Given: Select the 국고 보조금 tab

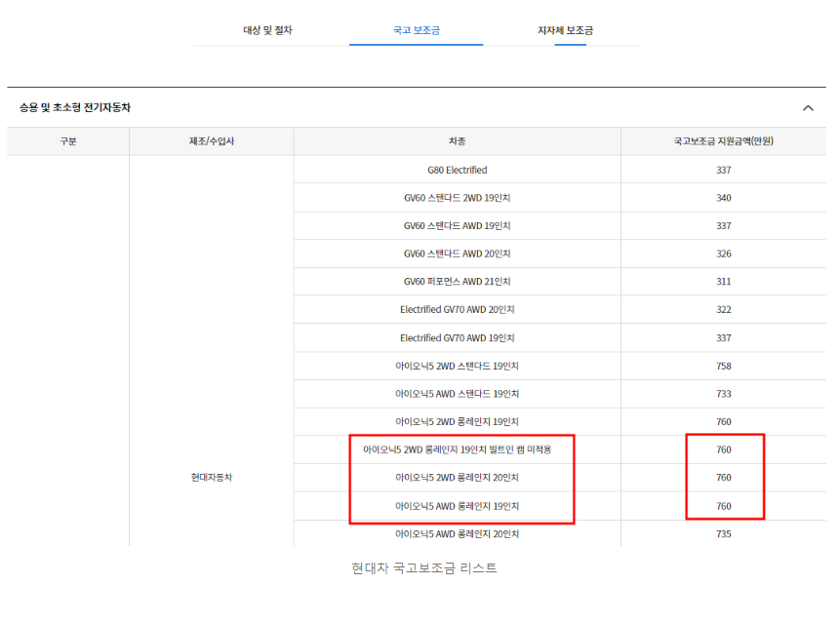Looking at the screenshot, I should pyautogui.click(x=417, y=30).
